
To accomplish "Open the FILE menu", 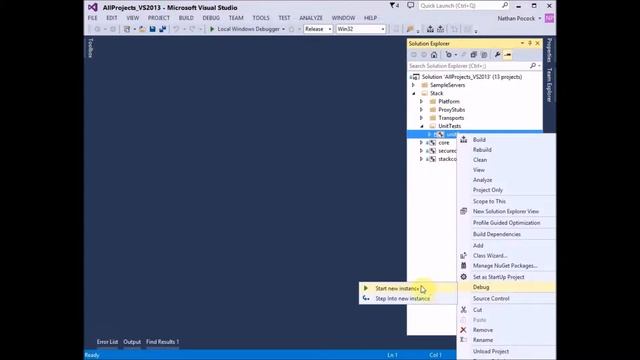I will point(93,18).
